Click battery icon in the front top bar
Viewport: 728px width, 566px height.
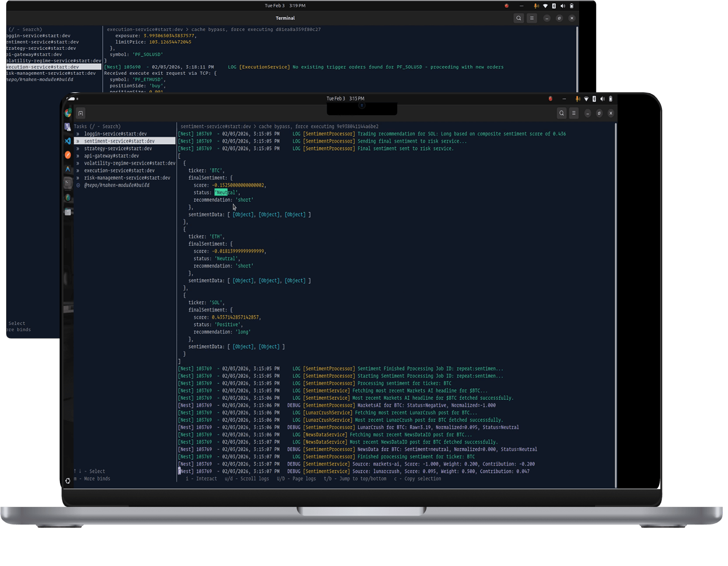click(x=611, y=99)
